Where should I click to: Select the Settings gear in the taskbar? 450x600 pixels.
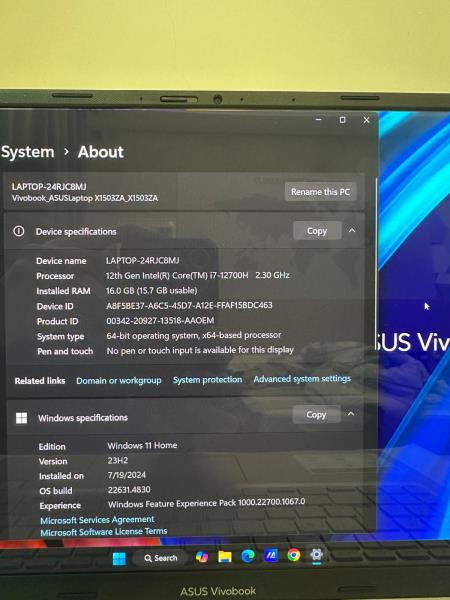316,554
